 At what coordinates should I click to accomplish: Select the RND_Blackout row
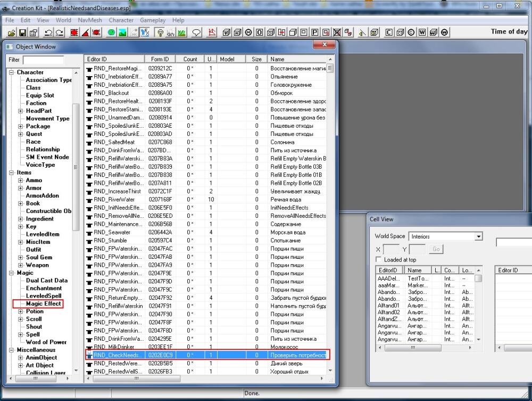205,93
